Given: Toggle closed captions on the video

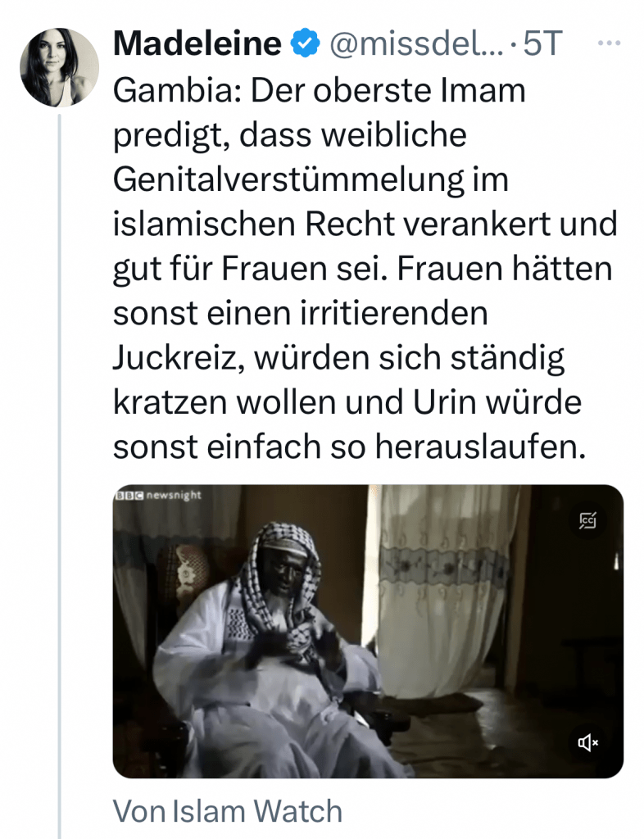Looking at the screenshot, I should click(587, 520).
